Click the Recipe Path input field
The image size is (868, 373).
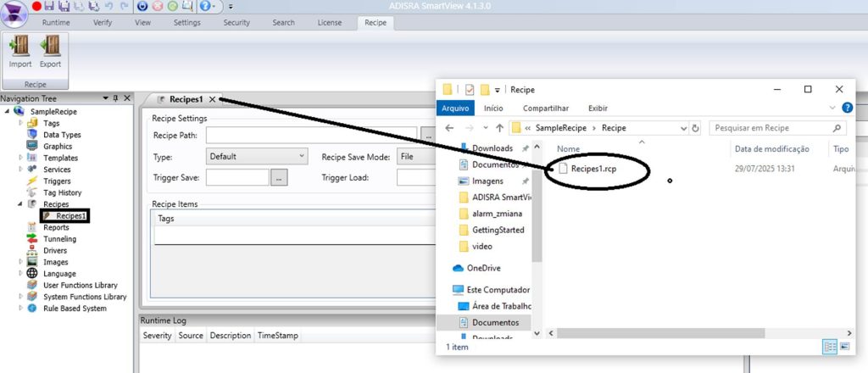[311, 135]
